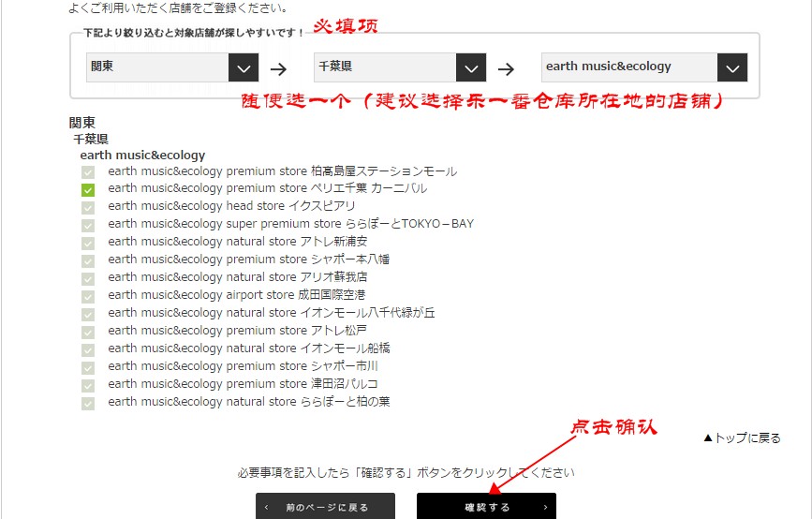Click the 前のページに戻る back button
This screenshot has width=812, height=519.
tap(325, 507)
